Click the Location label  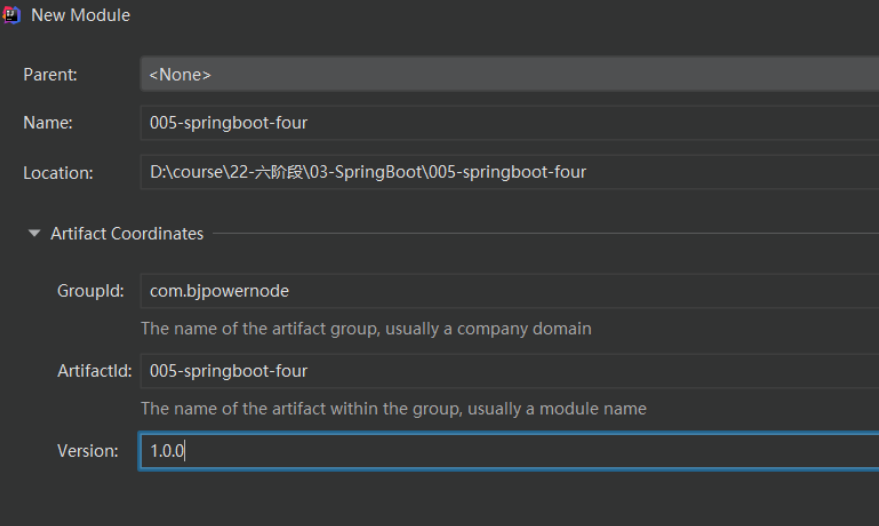click(x=58, y=173)
